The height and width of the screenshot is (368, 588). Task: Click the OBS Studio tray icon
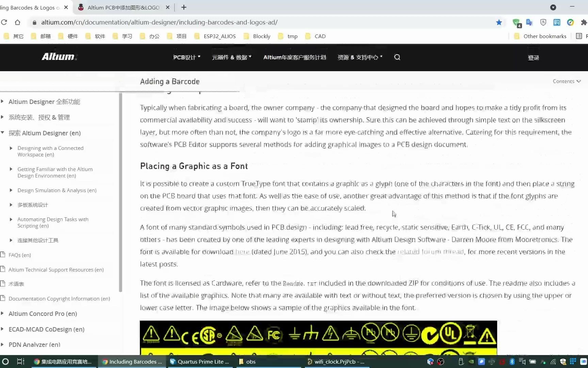441,362
